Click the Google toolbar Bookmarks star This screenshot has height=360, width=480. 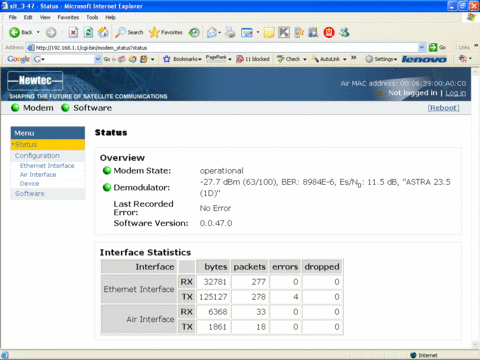[x=167, y=59]
